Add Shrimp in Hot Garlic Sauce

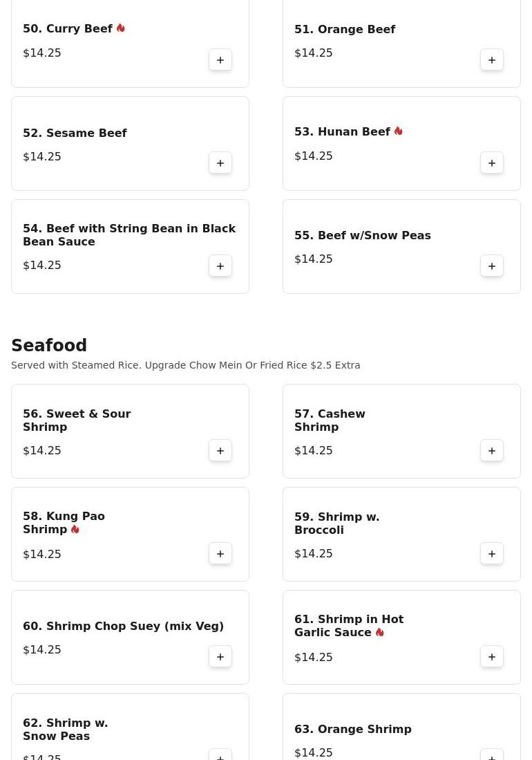click(x=492, y=657)
